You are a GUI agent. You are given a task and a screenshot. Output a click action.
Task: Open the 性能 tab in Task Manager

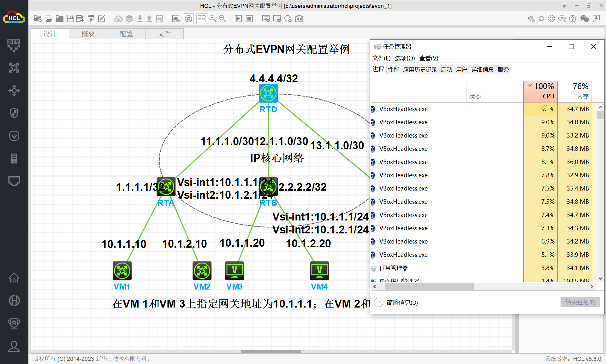393,69
